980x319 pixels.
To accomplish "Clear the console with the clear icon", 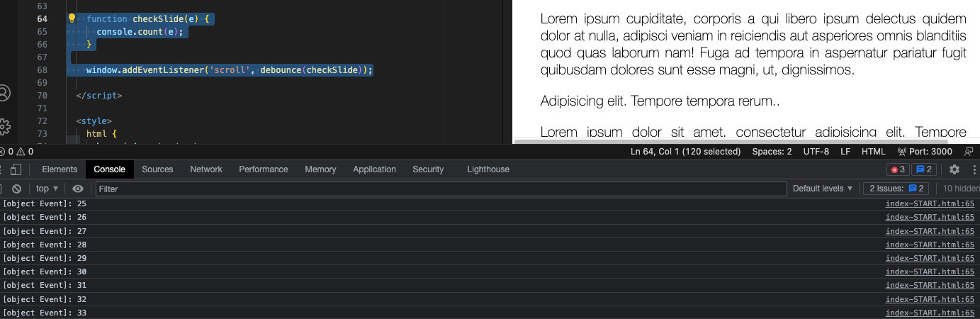I will tap(16, 189).
